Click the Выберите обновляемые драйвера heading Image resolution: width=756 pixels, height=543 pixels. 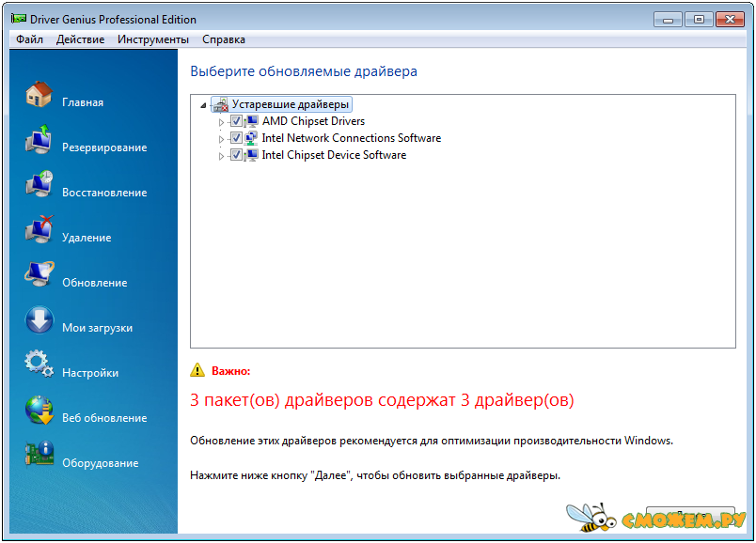click(x=304, y=71)
